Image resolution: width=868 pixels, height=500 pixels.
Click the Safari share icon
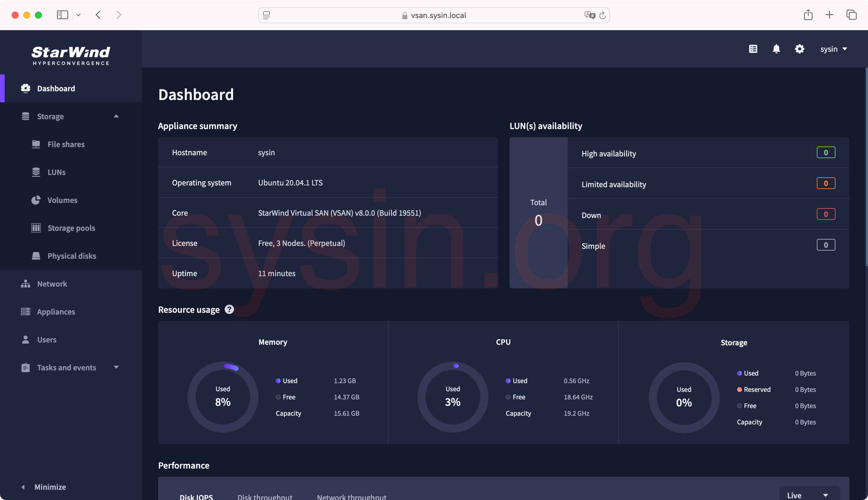click(808, 15)
